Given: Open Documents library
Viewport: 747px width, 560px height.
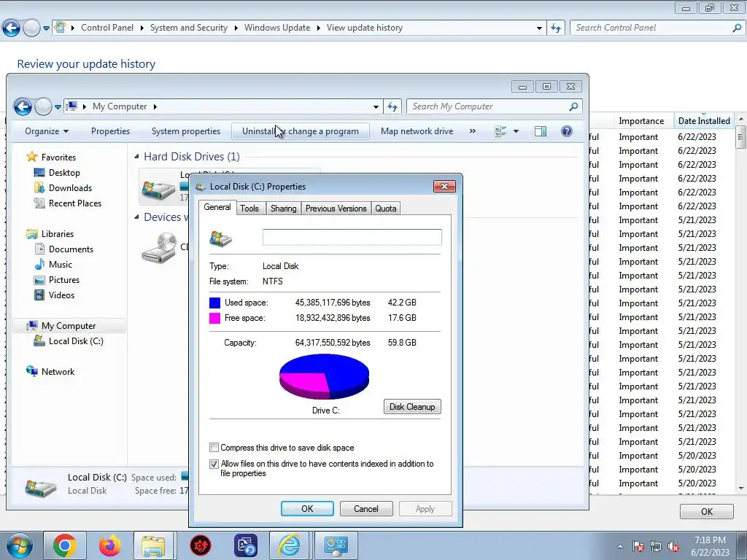Looking at the screenshot, I should click(x=71, y=249).
